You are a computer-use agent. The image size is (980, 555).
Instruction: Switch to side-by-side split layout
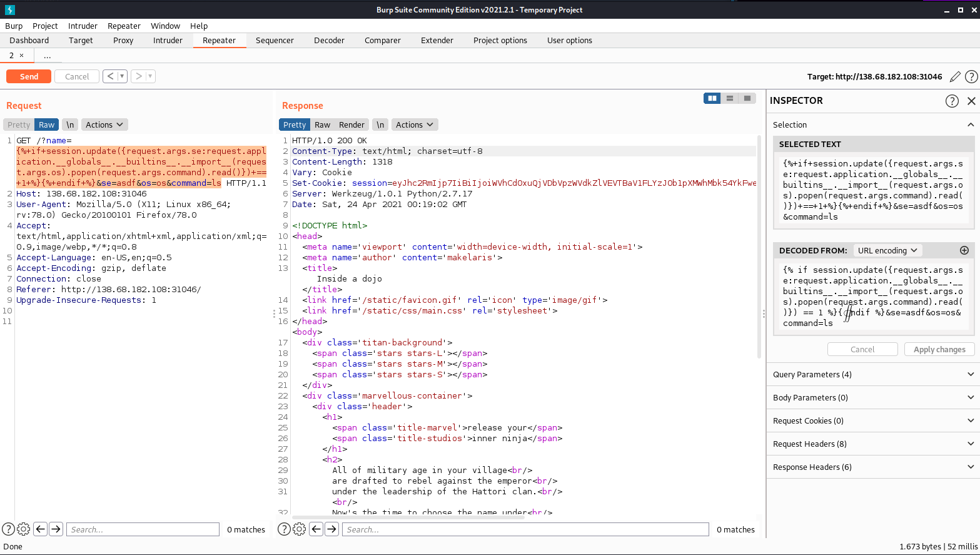[x=712, y=98]
